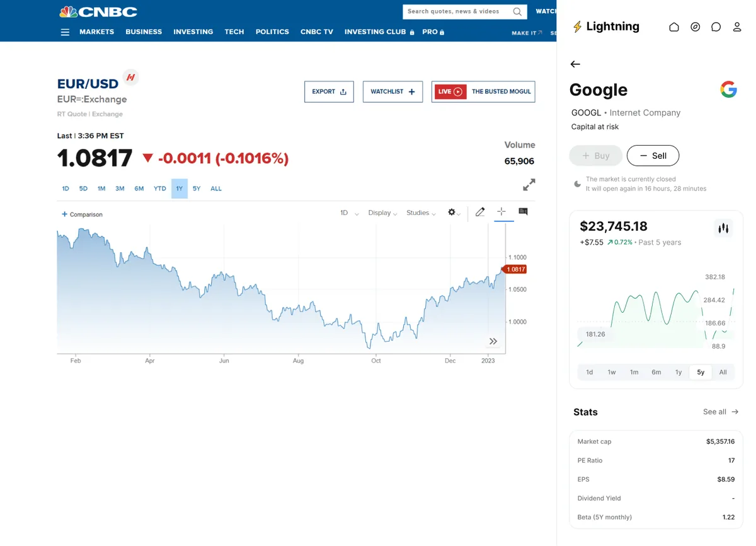This screenshot has width=756, height=546.
Task: Click the Sell button
Action: pyautogui.click(x=653, y=156)
